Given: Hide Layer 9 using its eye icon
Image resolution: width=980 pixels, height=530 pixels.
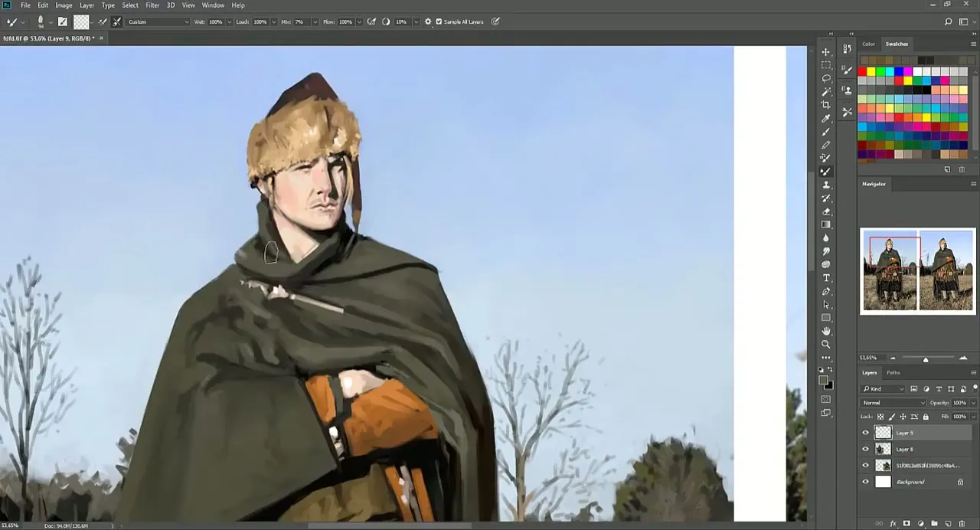Looking at the screenshot, I should 866,433.
